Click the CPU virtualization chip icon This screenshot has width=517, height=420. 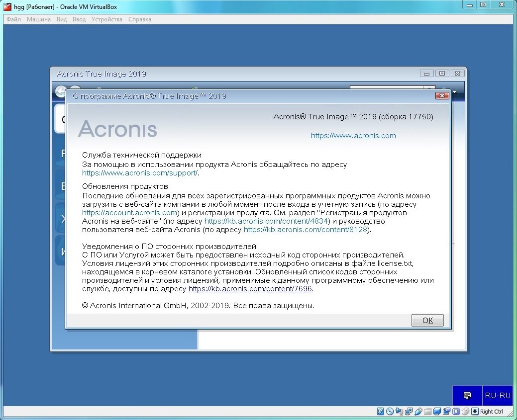click(x=456, y=412)
